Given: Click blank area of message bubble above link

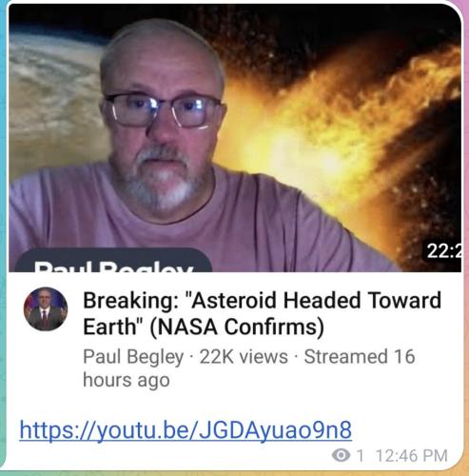Looking at the screenshot, I should coord(235,403).
